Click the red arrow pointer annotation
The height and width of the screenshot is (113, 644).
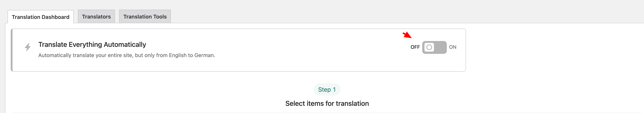coord(407,35)
